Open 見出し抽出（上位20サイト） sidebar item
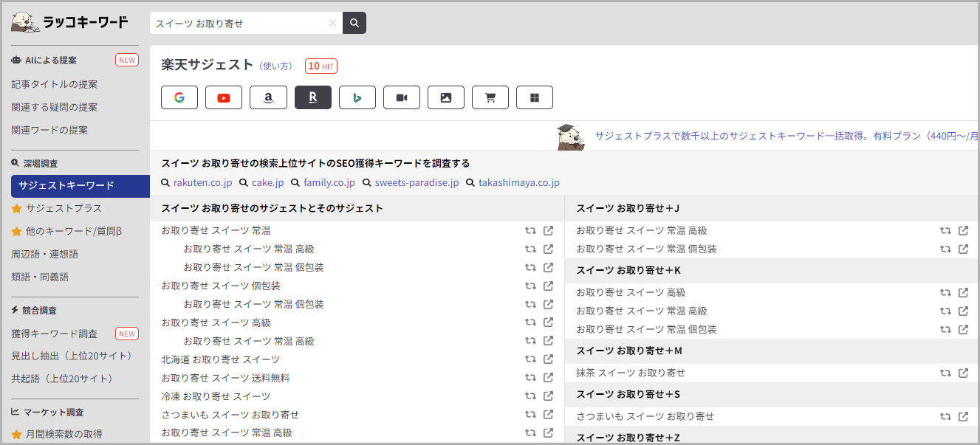This screenshot has height=445, width=980. pyautogui.click(x=72, y=356)
